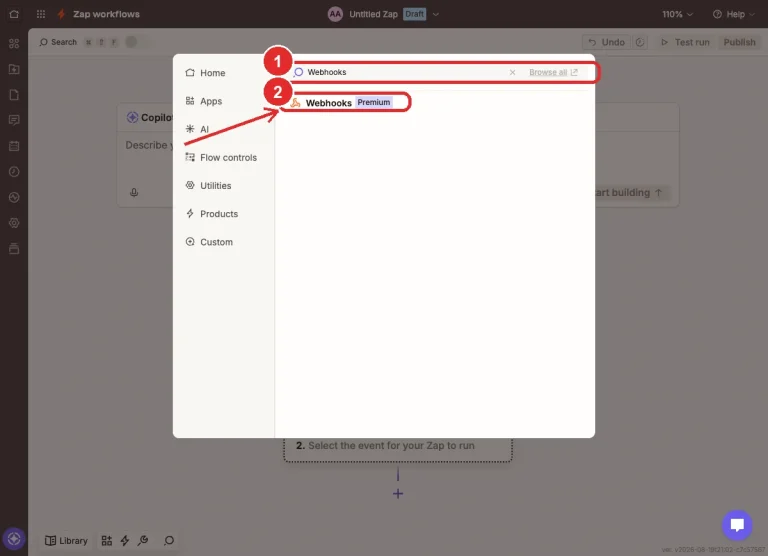Open the chat support bubble
The height and width of the screenshot is (556, 768).
click(737, 525)
